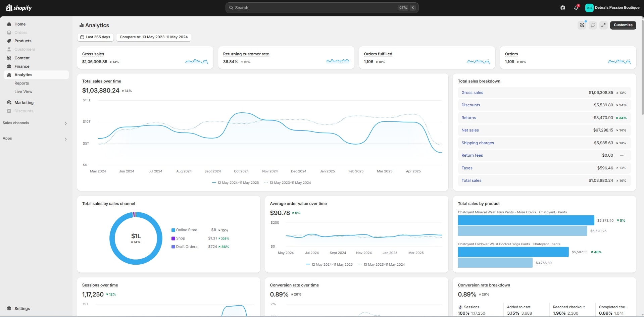Click the Online Store blue legend swatch
Image resolution: width=644 pixels, height=317 pixels.
tap(173, 230)
